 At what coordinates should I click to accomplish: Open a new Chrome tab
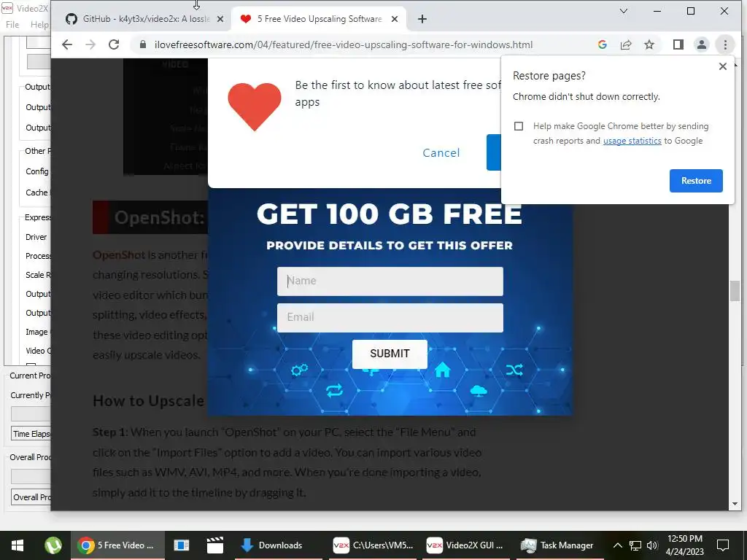(x=422, y=19)
